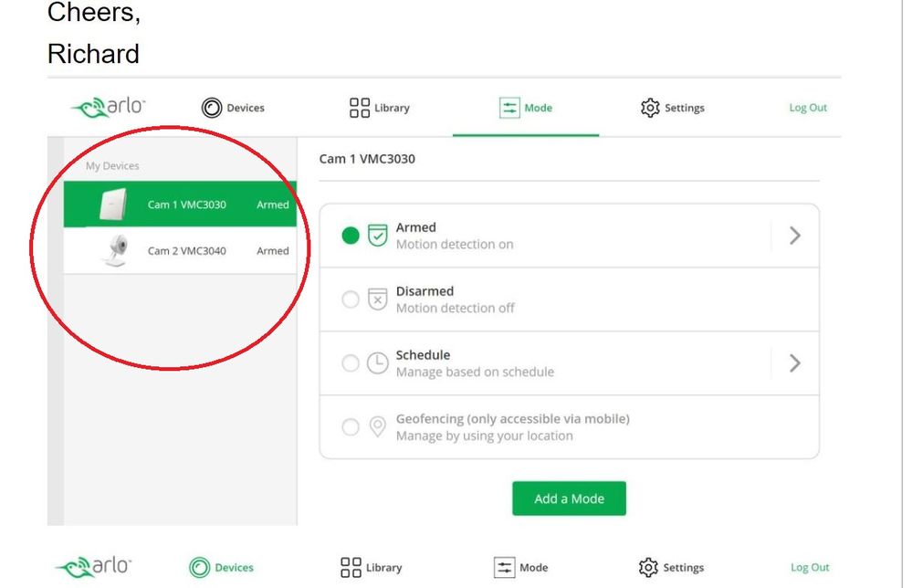Click the Cam 1 VMC3030 base station thumbnail
The image size is (912, 588).
(113, 205)
